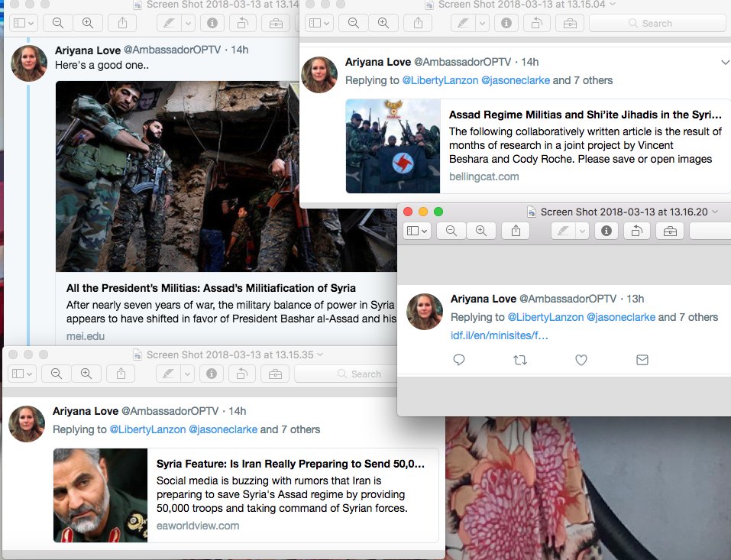This screenshot has height=560, width=731.
Task: Expand markup pen options in 13.15.04 window
Action: [x=482, y=24]
